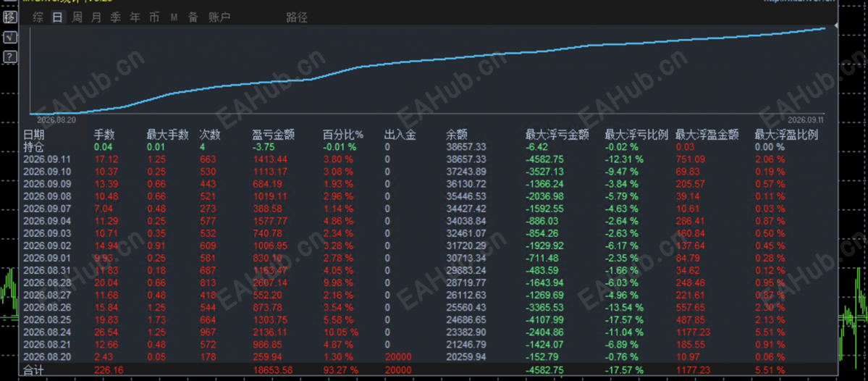Screen dimensions: 868x381
Task: Click the 出入金 column header
Action: [x=400, y=135]
